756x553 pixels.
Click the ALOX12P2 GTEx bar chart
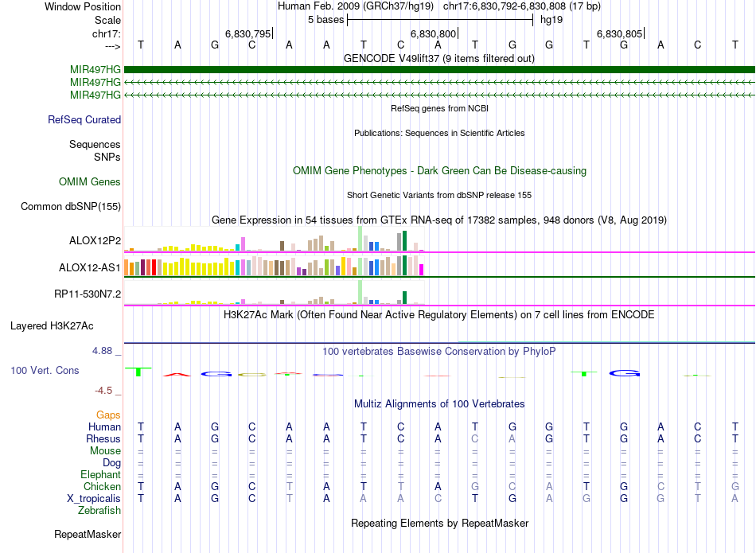[x=274, y=239]
